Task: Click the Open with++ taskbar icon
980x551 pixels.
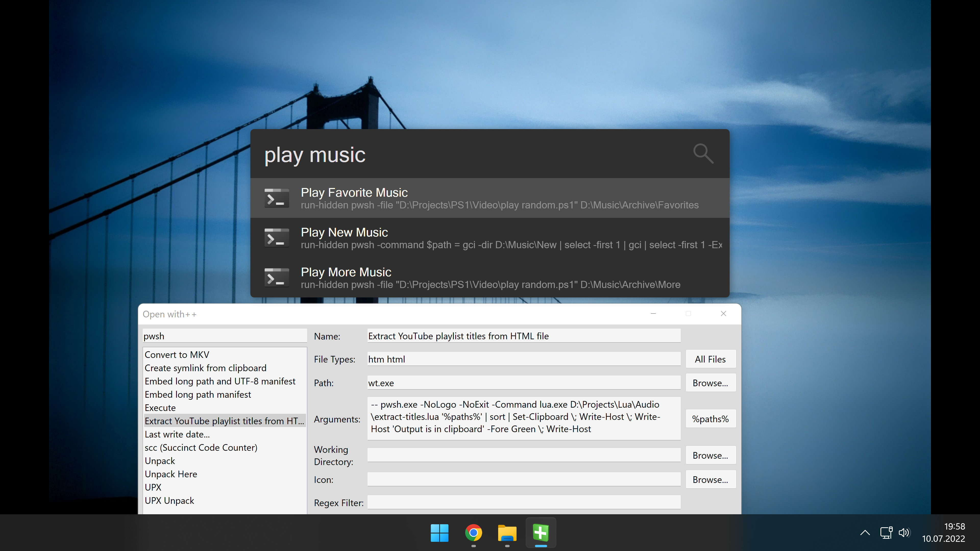Action: tap(540, 533)
